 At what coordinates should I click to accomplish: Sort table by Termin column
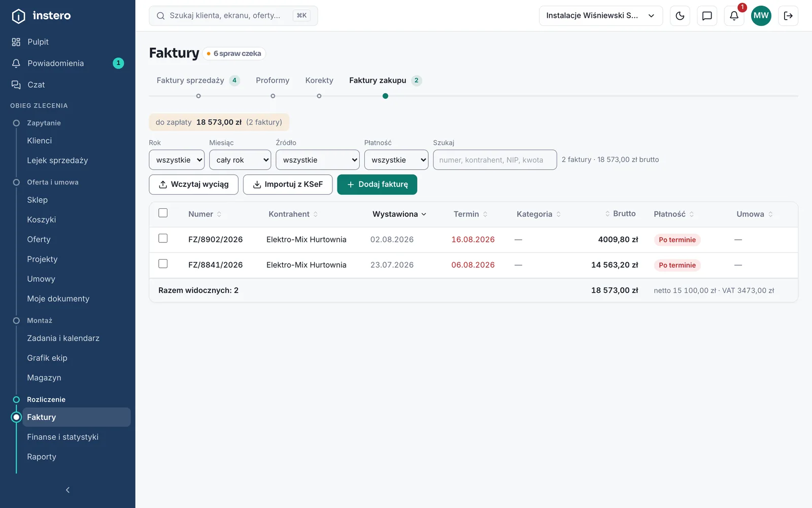(470, 214)
